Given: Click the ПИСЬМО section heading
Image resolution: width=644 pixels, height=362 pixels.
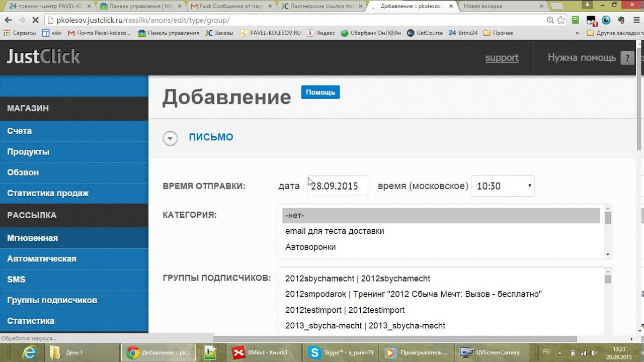Looking at the screenshot, I should (211, 137).
